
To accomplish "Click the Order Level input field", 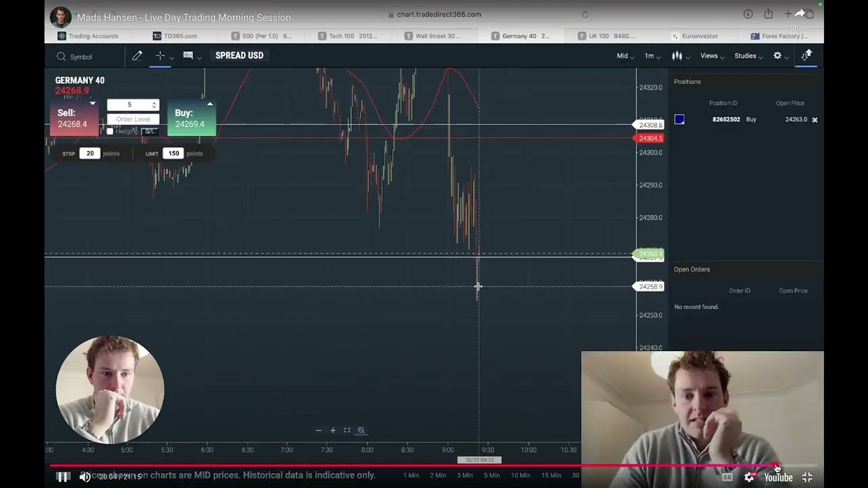I will click(x=133, y=119).
